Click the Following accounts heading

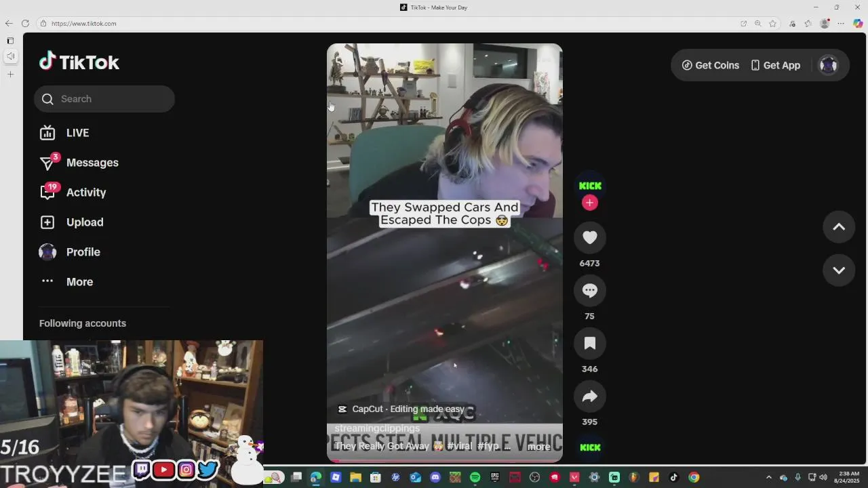(83, 323)
